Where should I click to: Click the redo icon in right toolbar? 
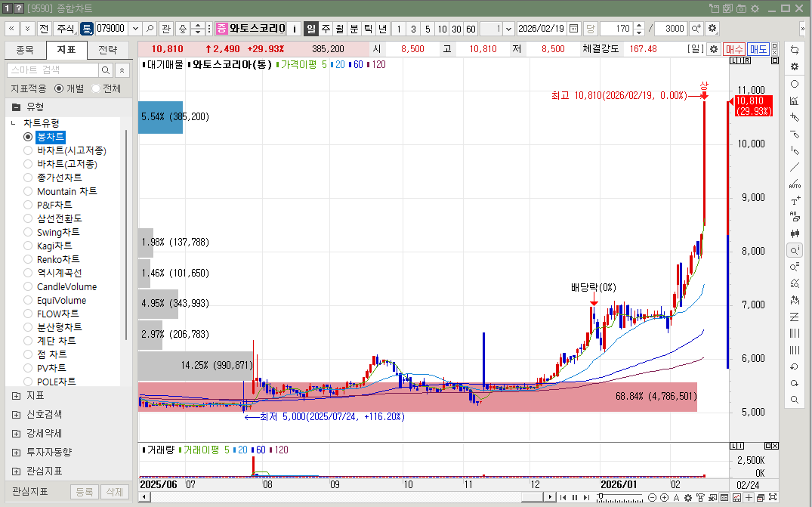795,383
